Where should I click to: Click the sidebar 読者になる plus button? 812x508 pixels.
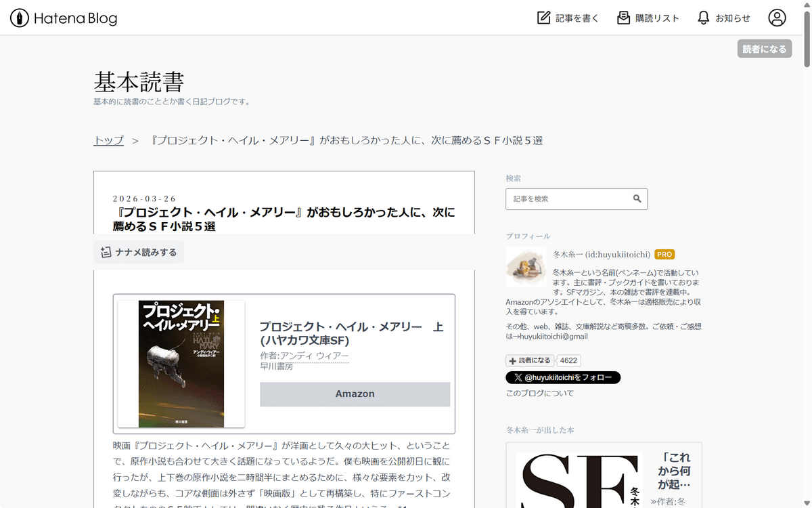[530, 361]
